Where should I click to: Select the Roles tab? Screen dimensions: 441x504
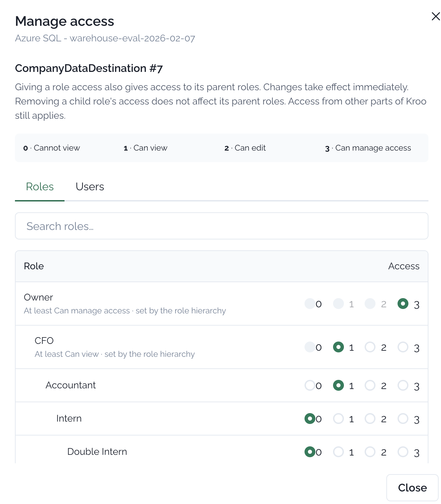[x=40, y=187]
